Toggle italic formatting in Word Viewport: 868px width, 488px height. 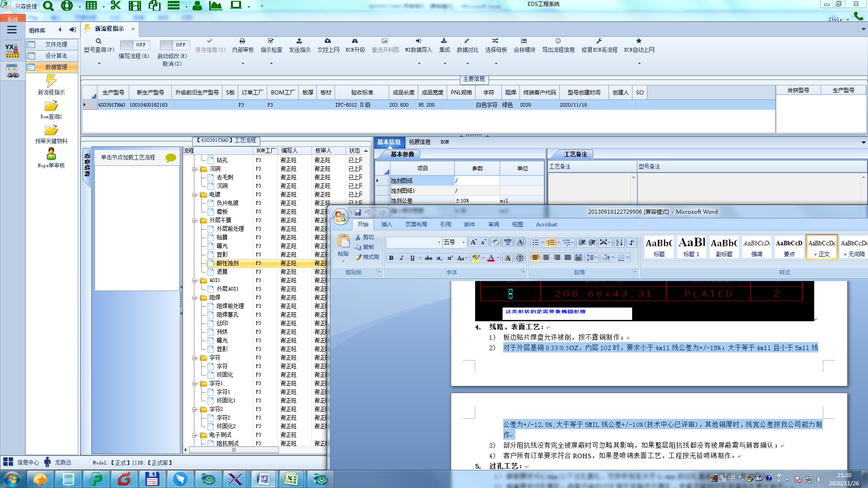coord(401,258)
